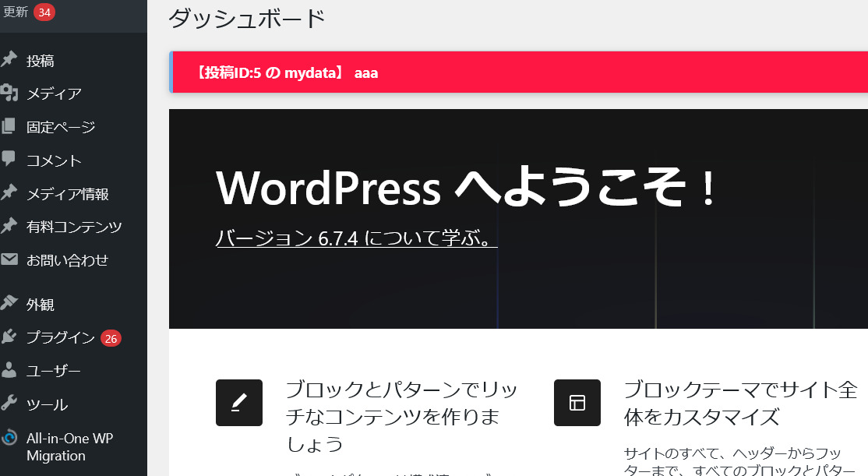
Task: Click the envelope icon beside お問い合わせ
Action: click(x=9, y=259)
